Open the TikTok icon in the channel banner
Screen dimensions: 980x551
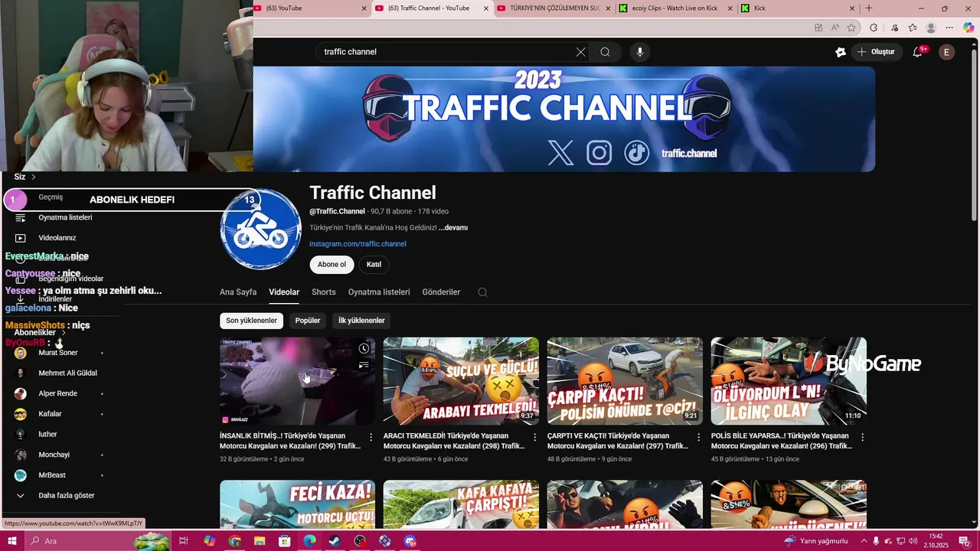(x=637, y=153)
